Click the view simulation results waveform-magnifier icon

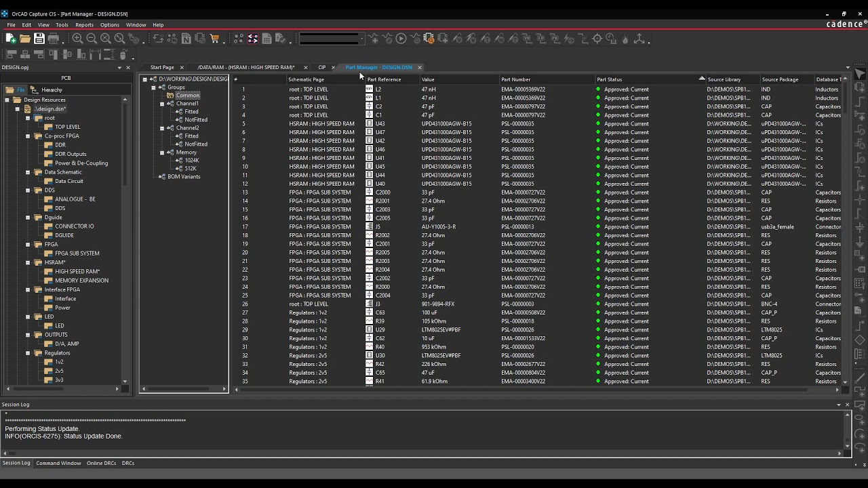(x=415, y=39)
